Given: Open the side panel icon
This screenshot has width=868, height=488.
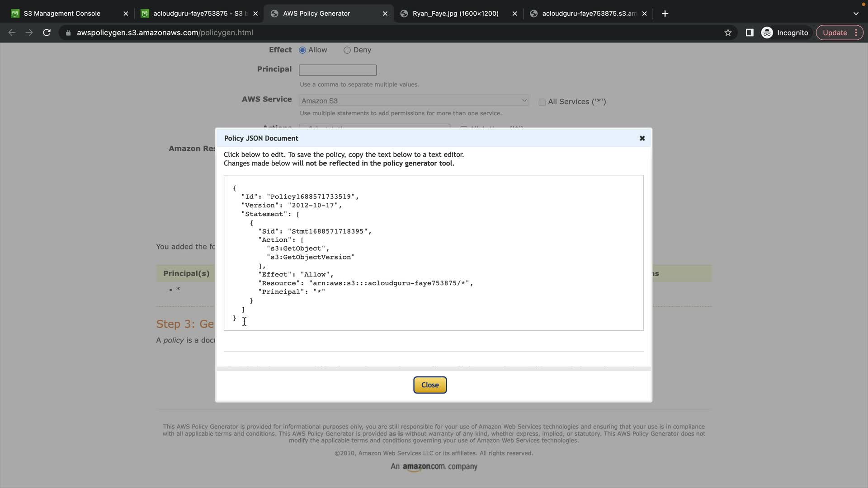Looking at the screenshot, I should coord(750,33).
